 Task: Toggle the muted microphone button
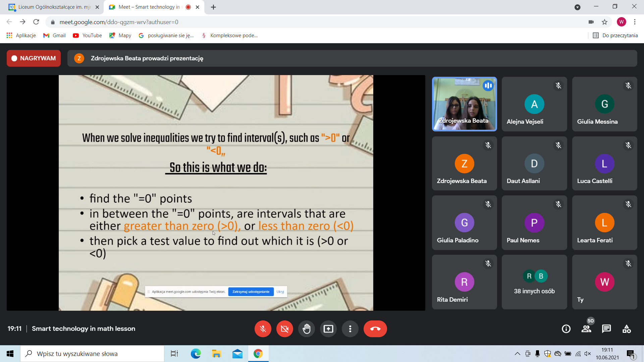tap(263, 329)
